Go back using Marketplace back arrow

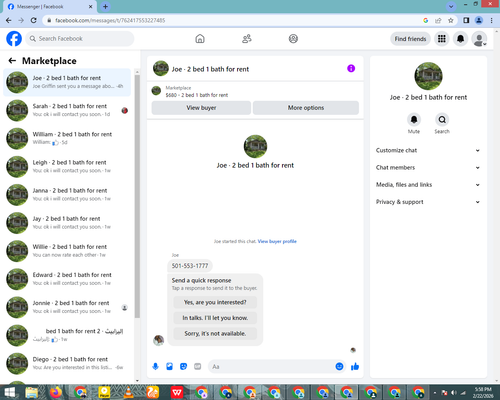[12, 61]
